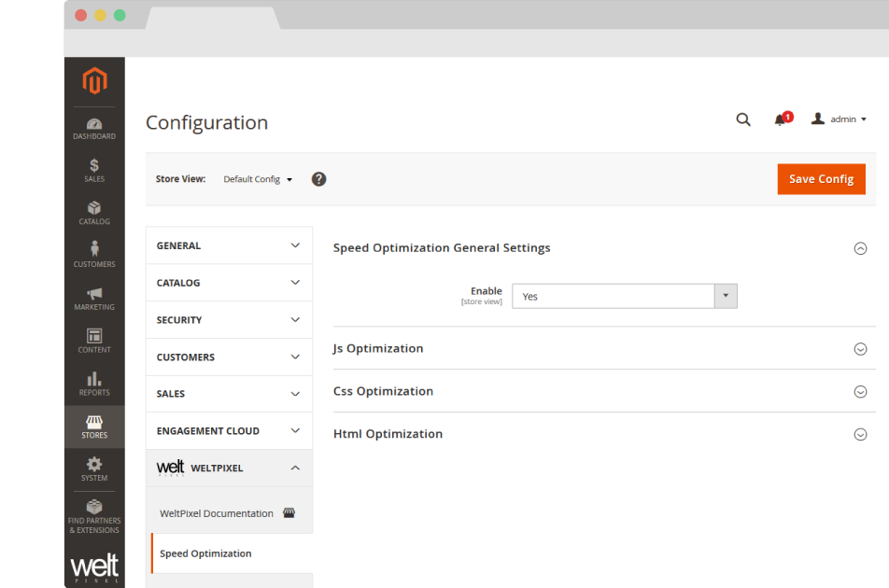Click the Save Config button
The height and width of the screenshot is (588, 889).
(821, 178)
